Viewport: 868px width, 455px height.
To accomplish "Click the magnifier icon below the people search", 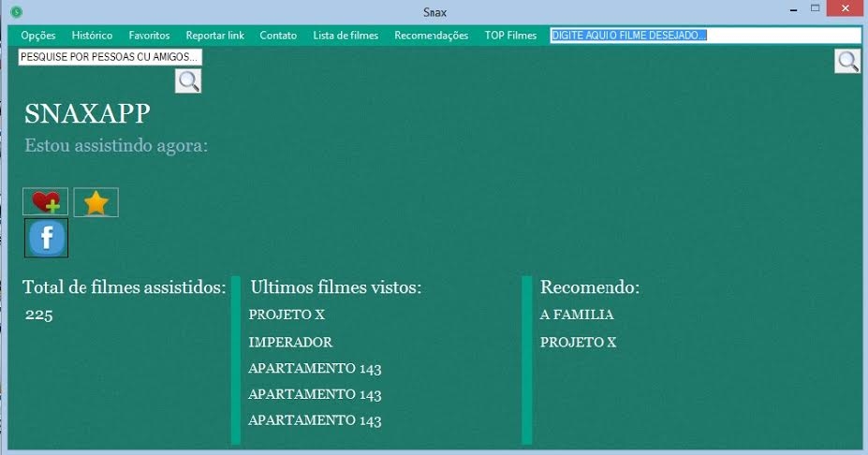I will tap(188, 81).
